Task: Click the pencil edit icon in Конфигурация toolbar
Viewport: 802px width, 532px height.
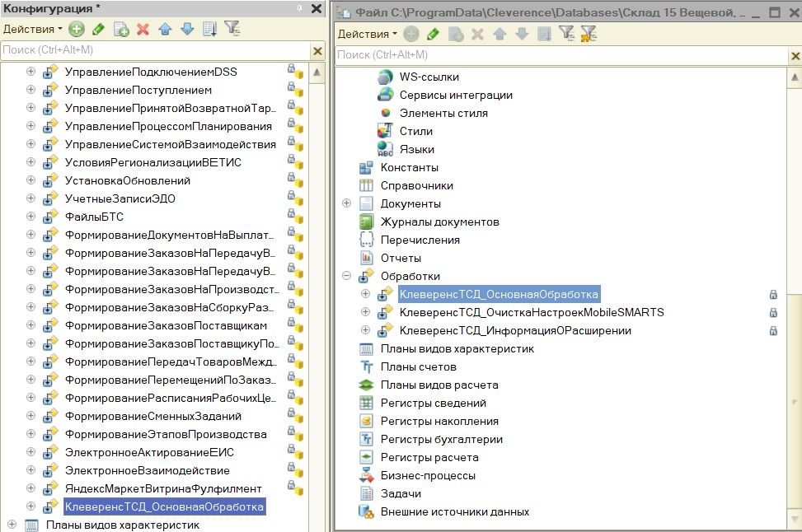Action: tap(99, 29)
